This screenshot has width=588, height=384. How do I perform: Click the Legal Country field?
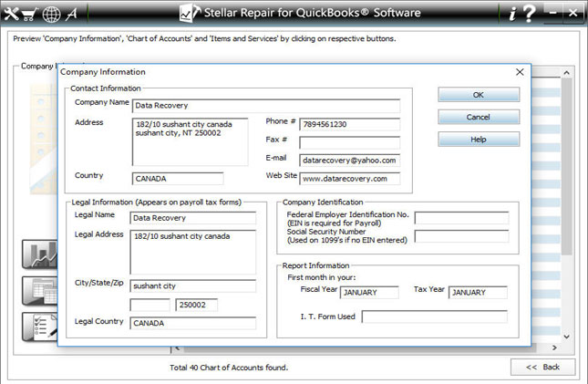193,323
